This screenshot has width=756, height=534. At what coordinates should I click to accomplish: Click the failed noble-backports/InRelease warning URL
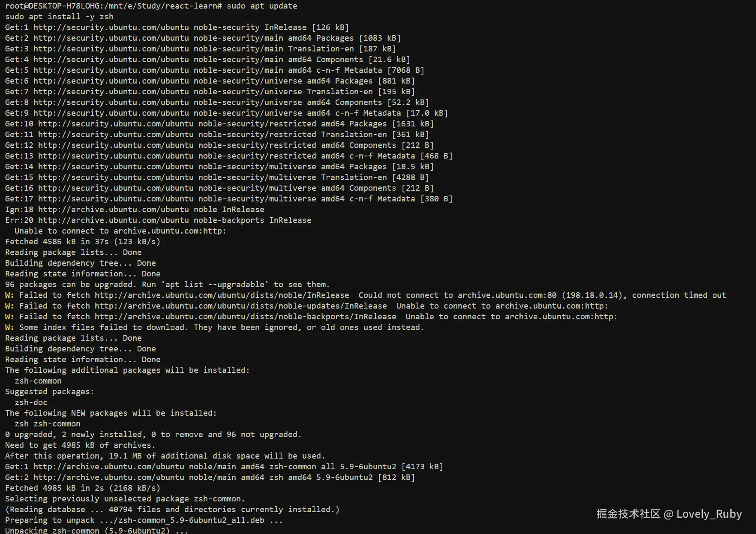(x=245, y=317)
